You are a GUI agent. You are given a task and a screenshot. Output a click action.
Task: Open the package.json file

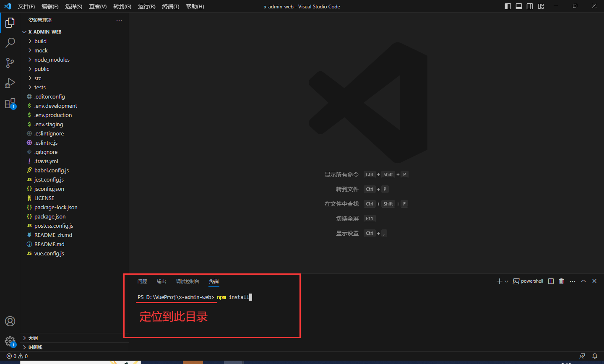(74, 216)
